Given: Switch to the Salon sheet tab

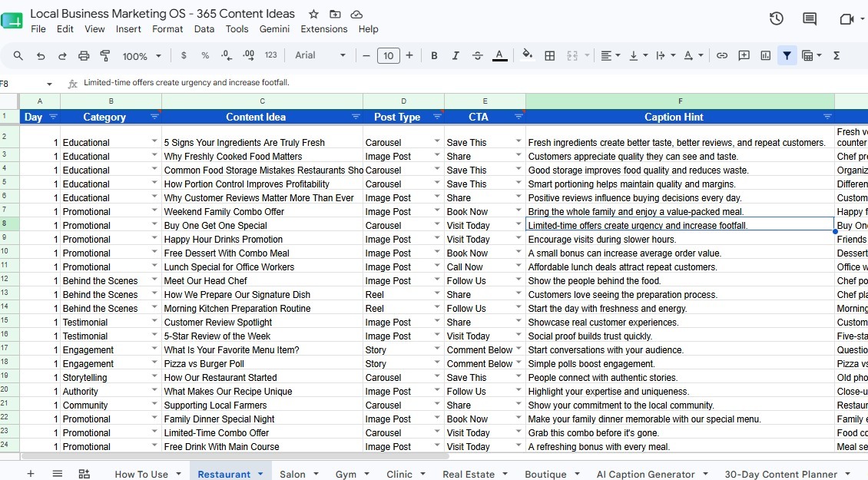Looking at the screenshot, I should [x=293, y=474].
